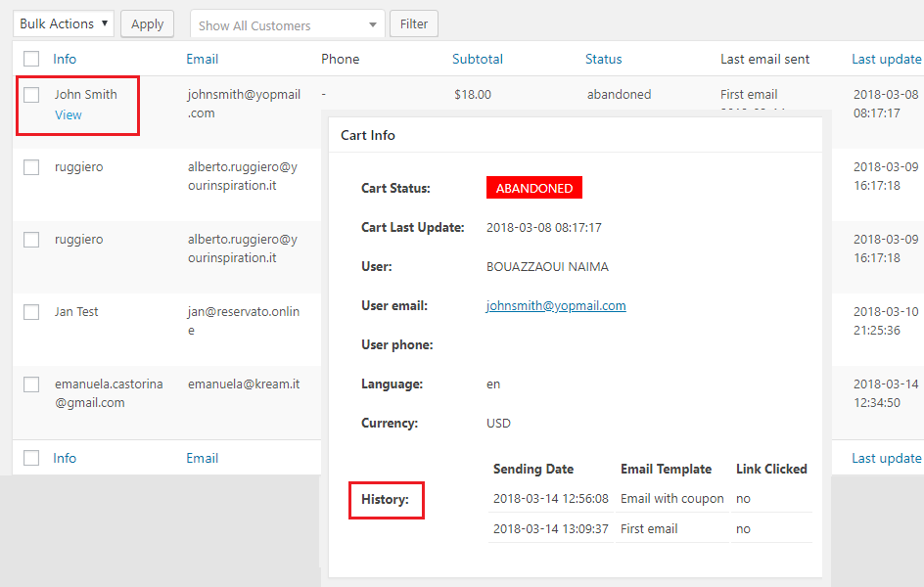Select the Jan Test row checkbox
The image size is (924, 587).
pyautogui.click(x=31, y=312)
